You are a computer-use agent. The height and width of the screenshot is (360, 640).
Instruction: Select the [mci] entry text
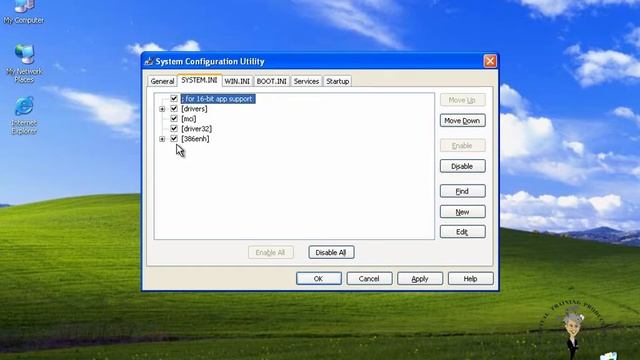click(x=189, y=118)
